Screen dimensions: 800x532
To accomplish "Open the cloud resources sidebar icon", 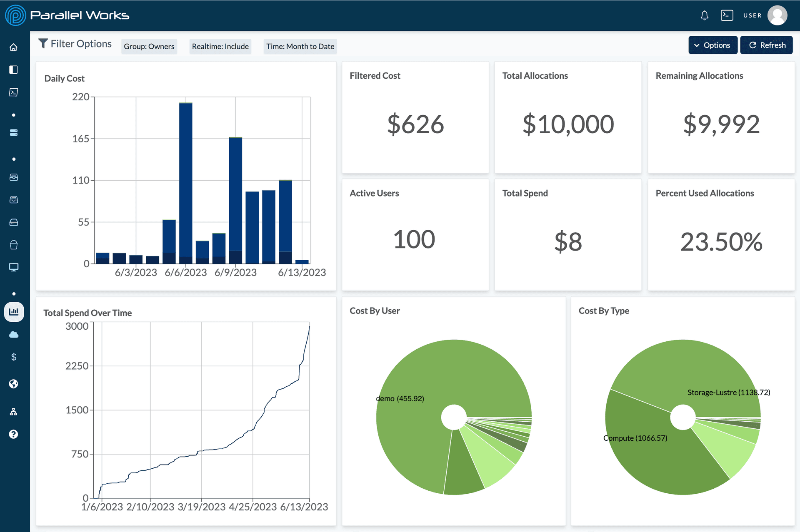I will (x=14, y=334).
